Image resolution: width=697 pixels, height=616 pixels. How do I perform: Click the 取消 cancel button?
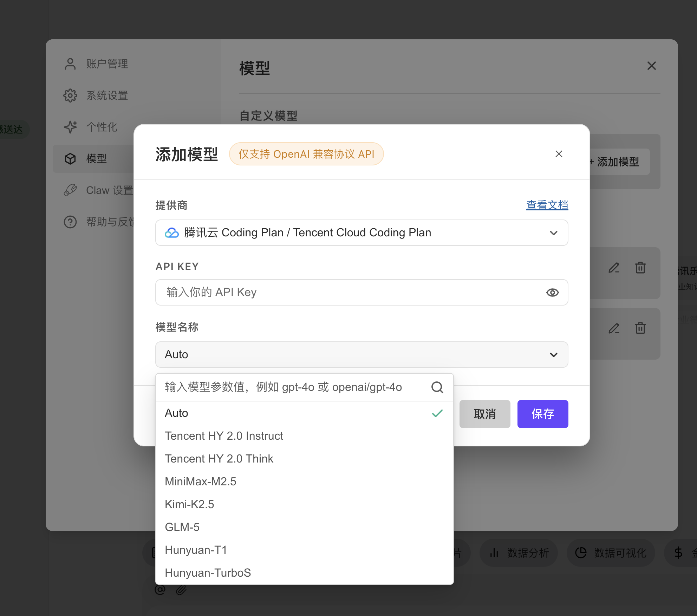(484, 414)
